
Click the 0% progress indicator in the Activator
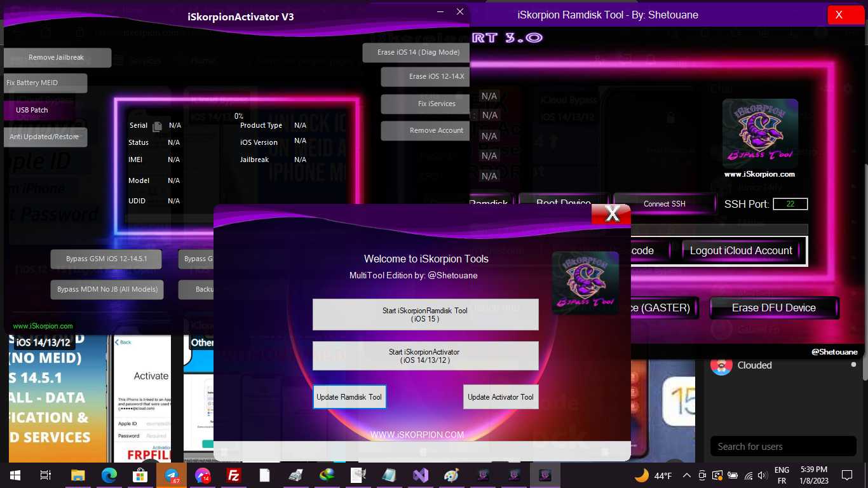click(x=239, y=116)
